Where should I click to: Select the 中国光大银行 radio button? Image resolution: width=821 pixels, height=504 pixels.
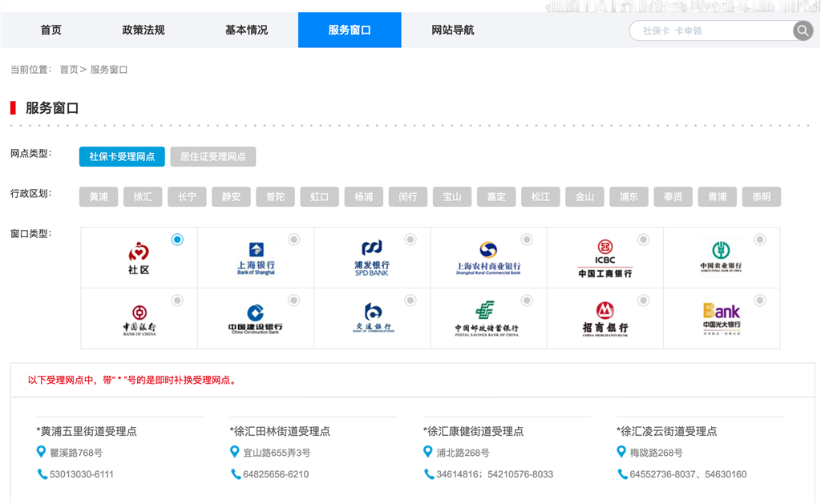(760, 300)
